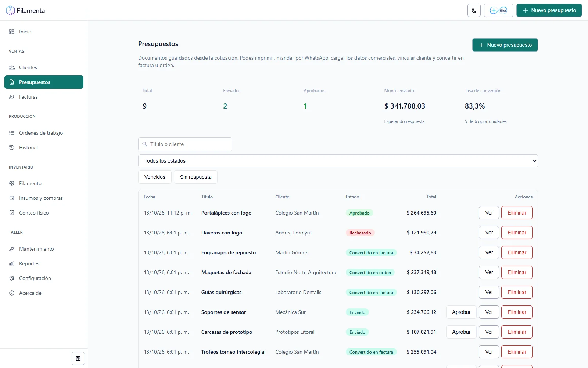View the Guías quirúrgicas quote
The height and width of the screenshot is (368, 588).
coord(489,292)
